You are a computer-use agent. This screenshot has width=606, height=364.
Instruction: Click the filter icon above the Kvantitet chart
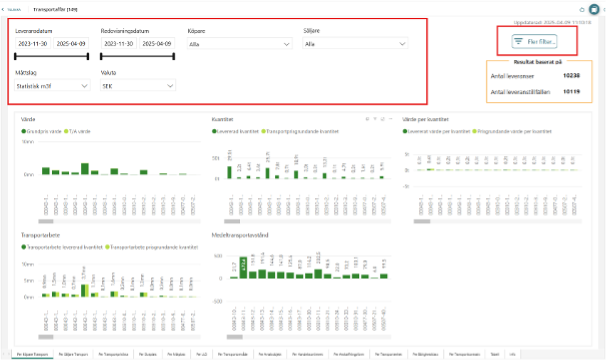click(x=375, y=119)
